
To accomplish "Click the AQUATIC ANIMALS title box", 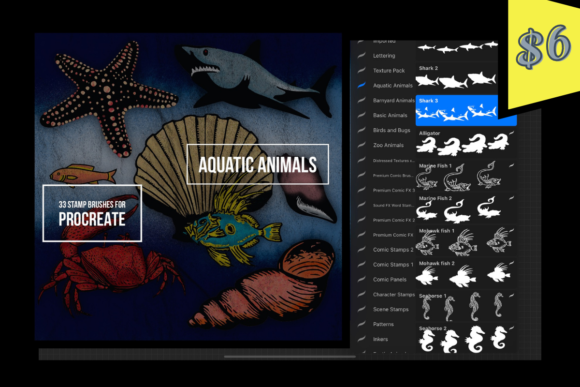I will pyautogui.click(x=258, y=164).
